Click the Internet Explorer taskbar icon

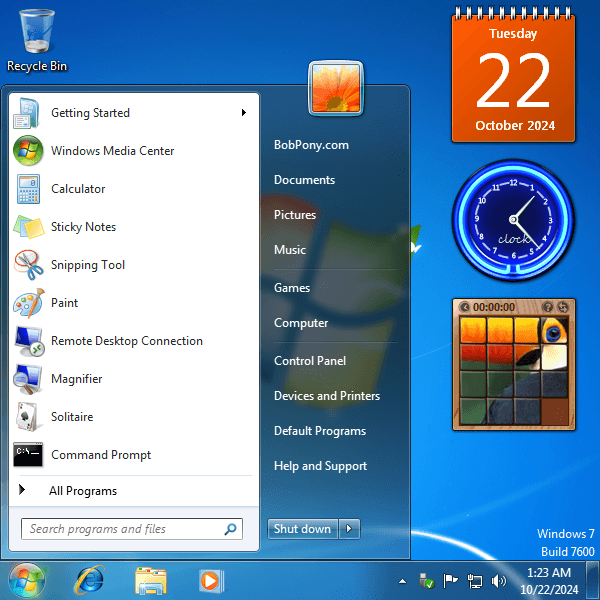click(x=90, y=579)
